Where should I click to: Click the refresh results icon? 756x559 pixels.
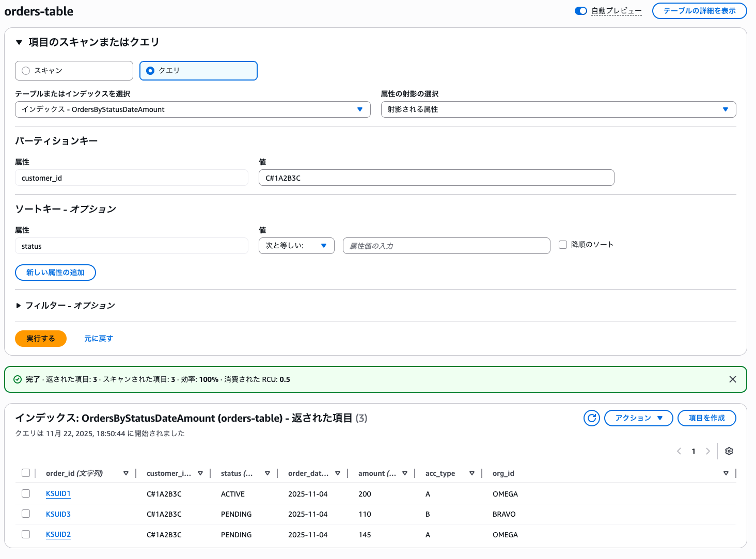pos(592,418)
